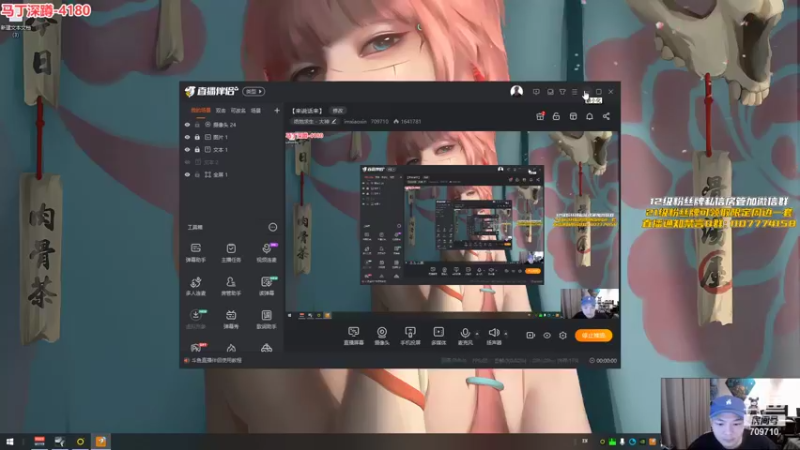The width and height of the screenshot is (800, 450).
Task: Click the room ID 709710 in the header
Action: 380,121
